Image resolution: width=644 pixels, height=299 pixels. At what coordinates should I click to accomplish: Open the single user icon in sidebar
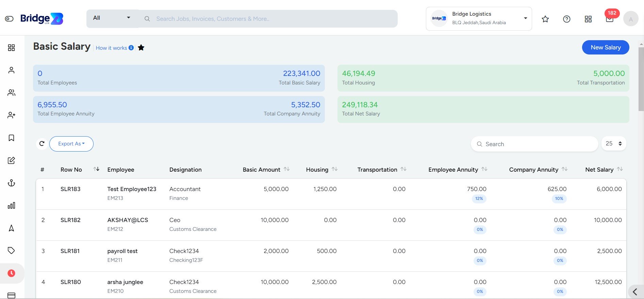[11, 70]
